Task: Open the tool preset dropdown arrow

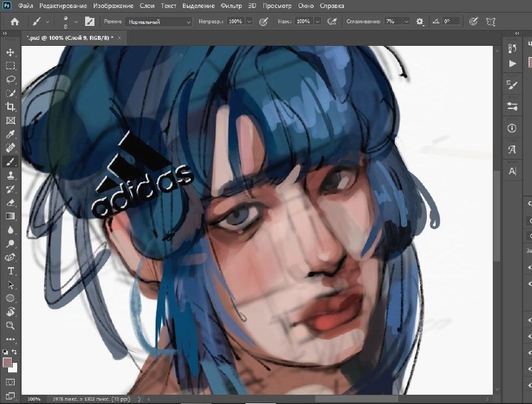Action: click(x=47, y=22)
